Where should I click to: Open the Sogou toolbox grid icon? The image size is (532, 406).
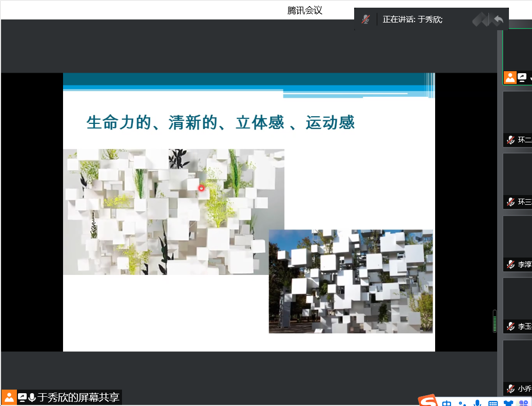coord(523,403)
